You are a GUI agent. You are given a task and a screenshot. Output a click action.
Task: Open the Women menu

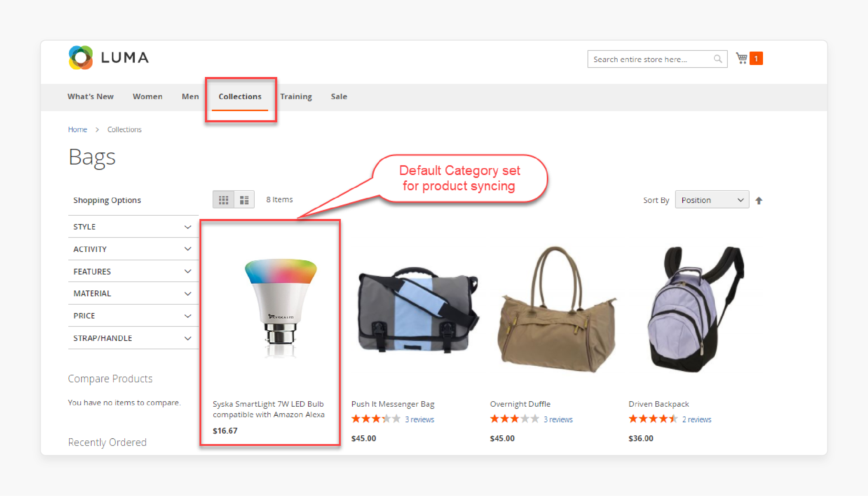point(148,97)
